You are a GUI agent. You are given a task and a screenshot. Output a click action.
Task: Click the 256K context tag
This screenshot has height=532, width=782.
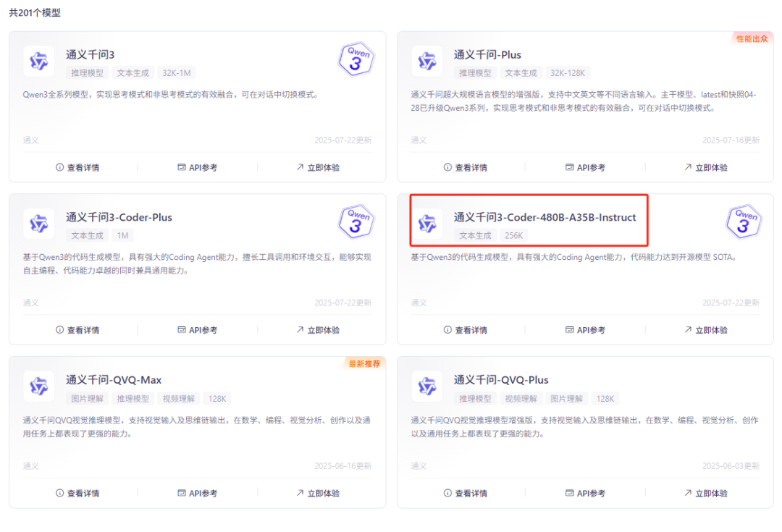pos(513,235)
